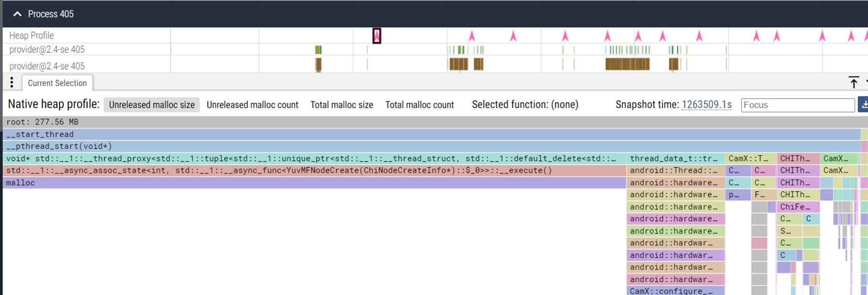The width and height of the screenshot is (868, 295).
Task: Select the thread_data_t::tr… flamegraph frame
Action: [675, 159]
